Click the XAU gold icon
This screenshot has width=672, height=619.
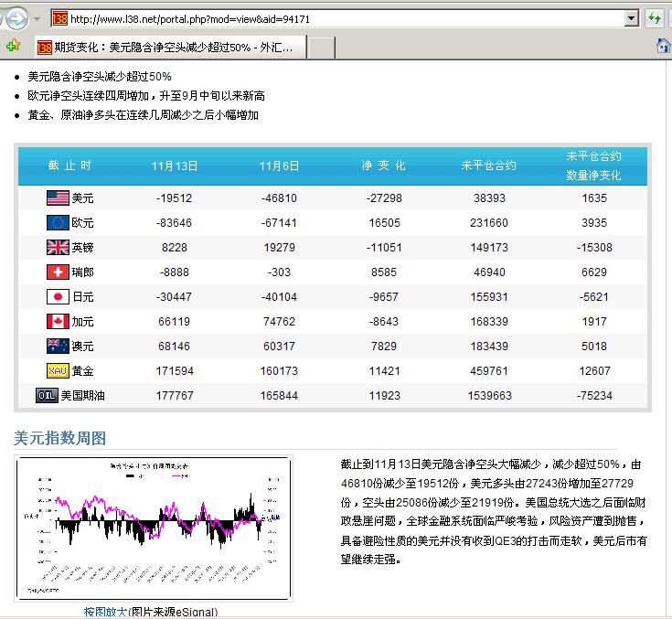(58, 370)
